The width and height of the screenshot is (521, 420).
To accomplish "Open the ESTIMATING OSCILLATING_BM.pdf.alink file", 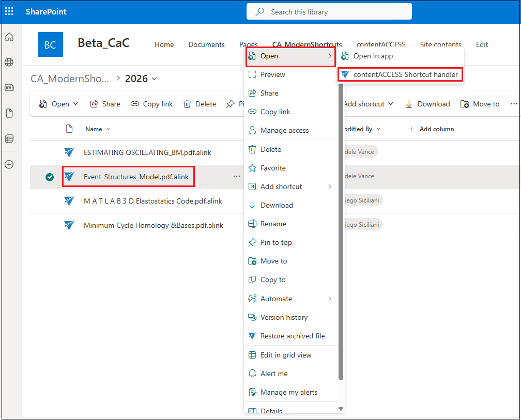I will (x=147, y=152).
